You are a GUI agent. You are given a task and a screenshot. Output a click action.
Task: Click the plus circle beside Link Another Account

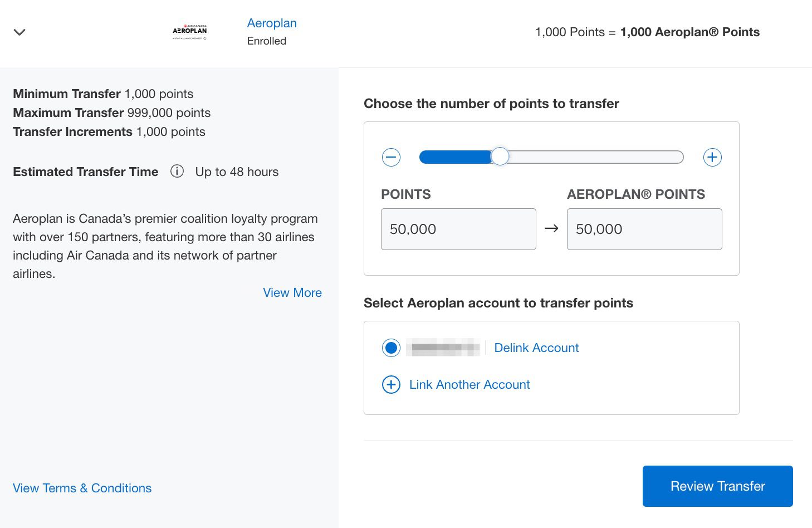coord(391,384)
